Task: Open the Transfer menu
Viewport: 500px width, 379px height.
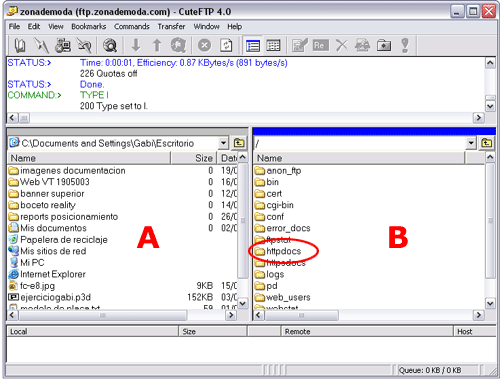Action: pyautogui.click(x=171, y=27)
